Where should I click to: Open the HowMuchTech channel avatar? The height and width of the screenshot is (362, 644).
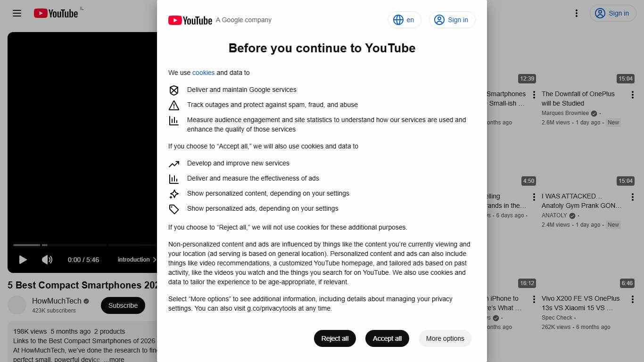[x=17, y=305]
